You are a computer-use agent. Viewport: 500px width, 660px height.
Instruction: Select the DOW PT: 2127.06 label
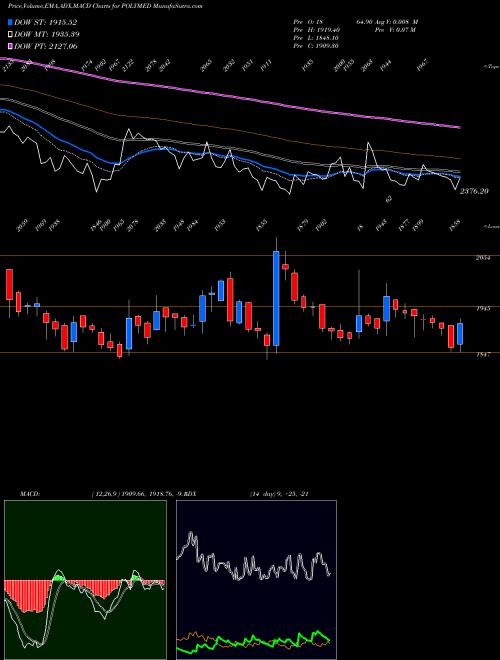coord(45,46)
